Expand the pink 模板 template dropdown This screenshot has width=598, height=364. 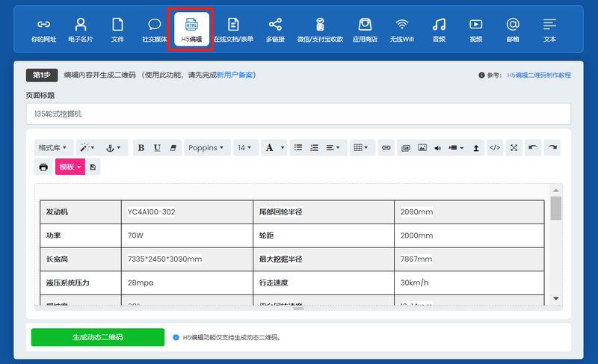tap(70, 167)
